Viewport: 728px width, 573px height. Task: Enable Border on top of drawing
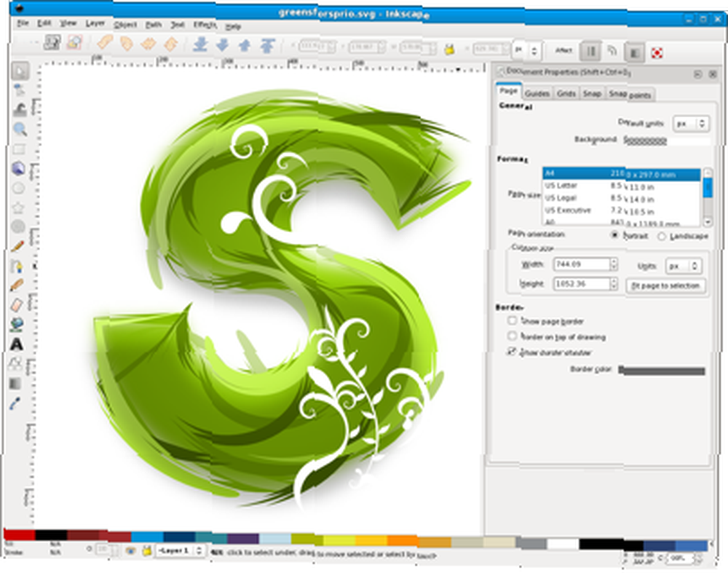[x=512, y=336]
